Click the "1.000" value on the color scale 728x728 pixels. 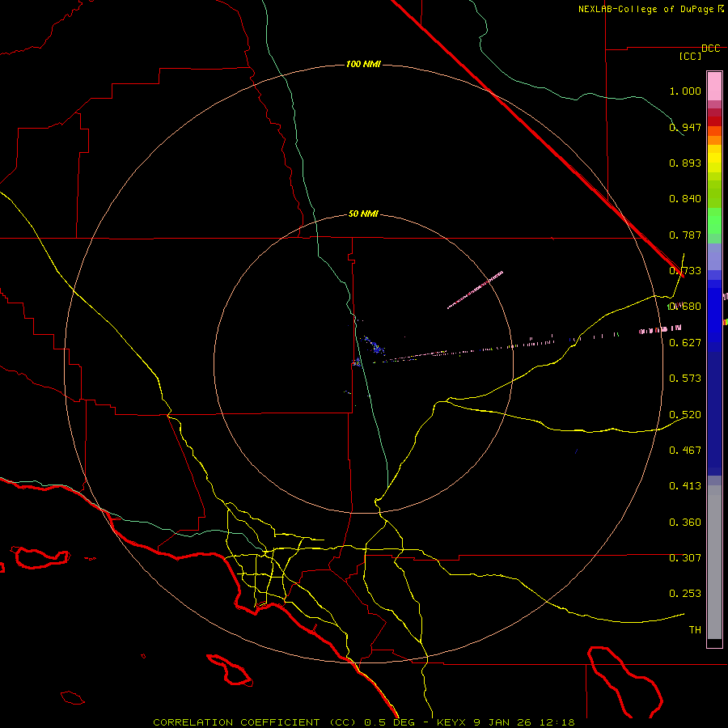(x=685, y=91)
